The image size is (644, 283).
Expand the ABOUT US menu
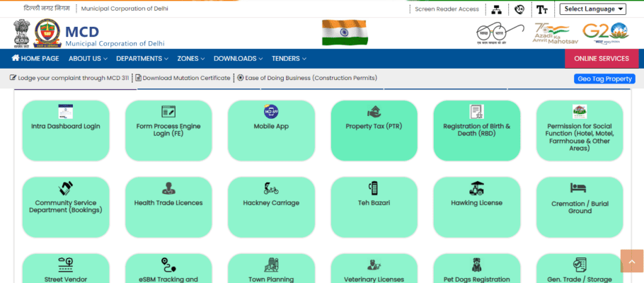[88, 58]
